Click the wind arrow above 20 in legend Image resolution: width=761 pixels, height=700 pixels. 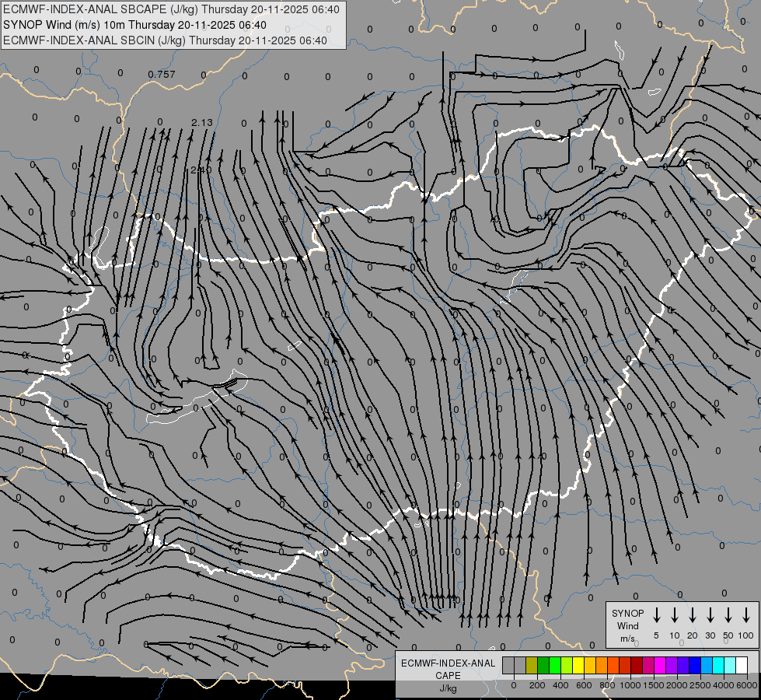[692, 615]
